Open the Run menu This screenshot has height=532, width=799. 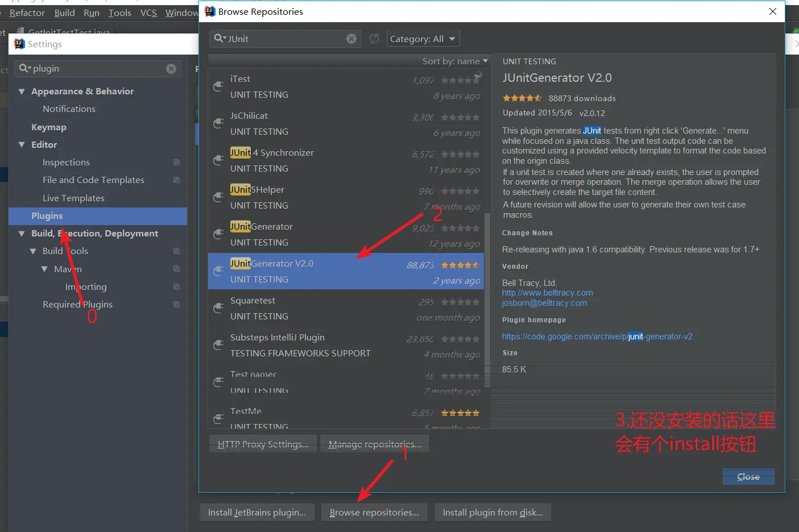tap(91, 13)
